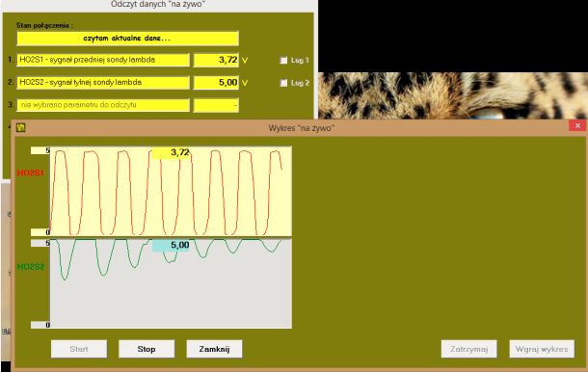Enable the Log 1 checkbox
This screenshot has width=588, height=372.
(x=283, y=60)
